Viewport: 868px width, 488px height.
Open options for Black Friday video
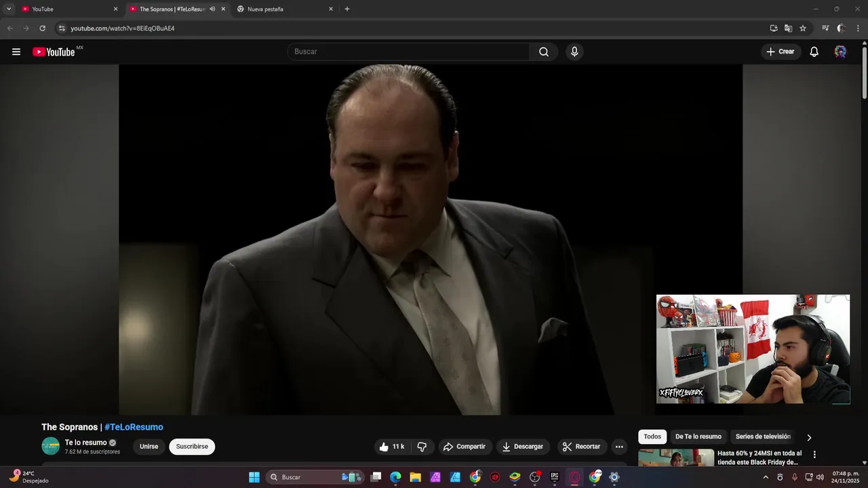pyautogui.click(x=814, y=455)
